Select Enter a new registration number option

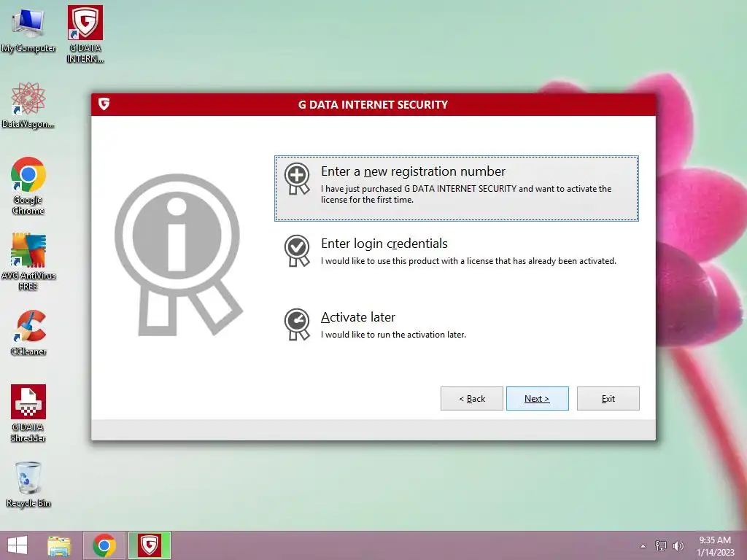[457, 188]
